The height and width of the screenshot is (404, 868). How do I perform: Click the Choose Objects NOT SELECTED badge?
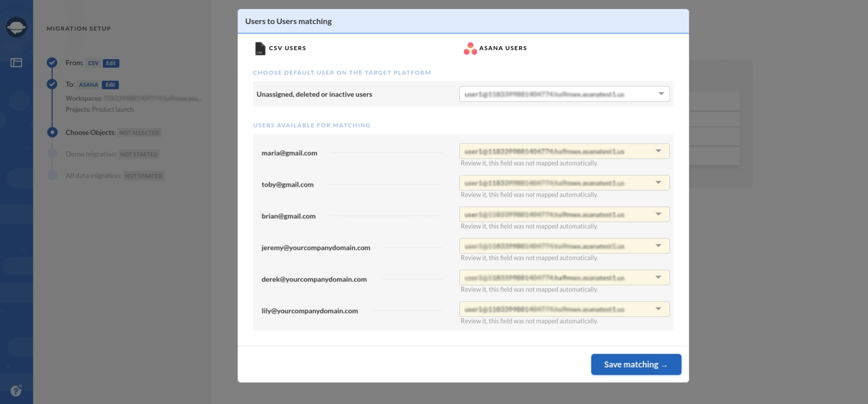coord(140,133)
